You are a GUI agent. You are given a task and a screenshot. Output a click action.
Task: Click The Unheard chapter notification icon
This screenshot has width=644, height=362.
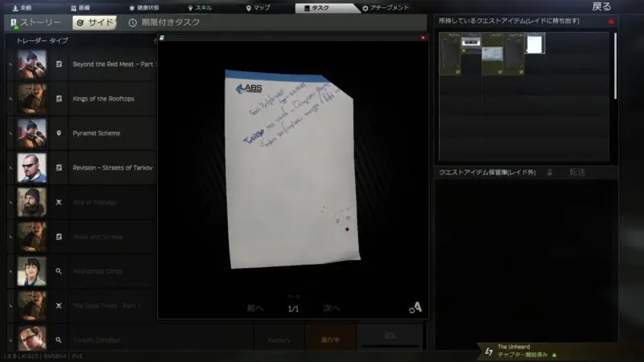click(x=489, y=351)
